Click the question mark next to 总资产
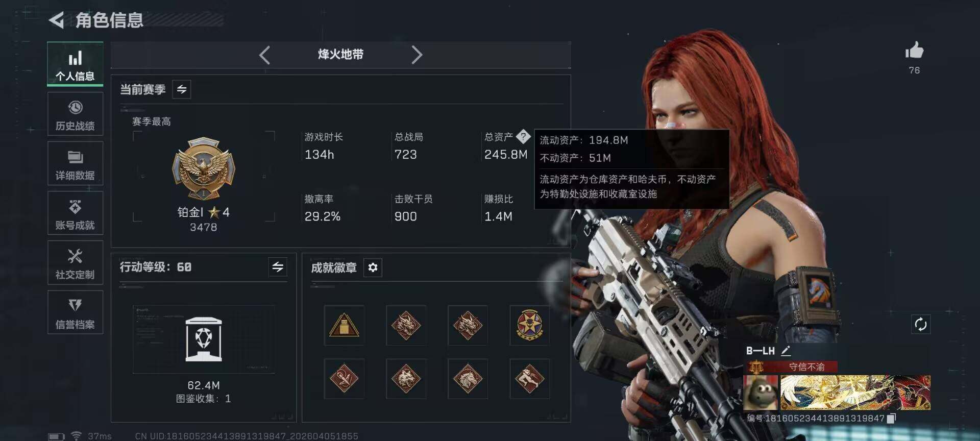Viewport: 980px width, 441px height. [523, 136]
